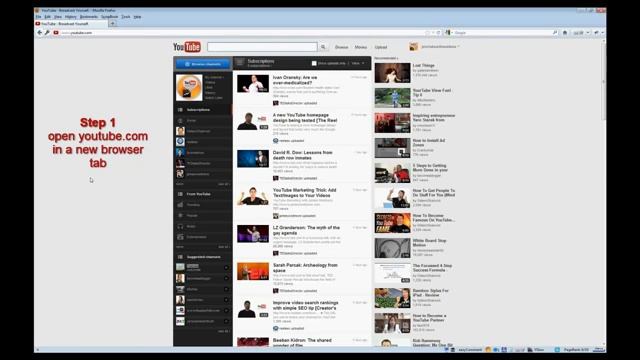Screen dimensions: 640x360
Task: Select the Subscriptions sidebar item
Action: click(x=203, y=110)
